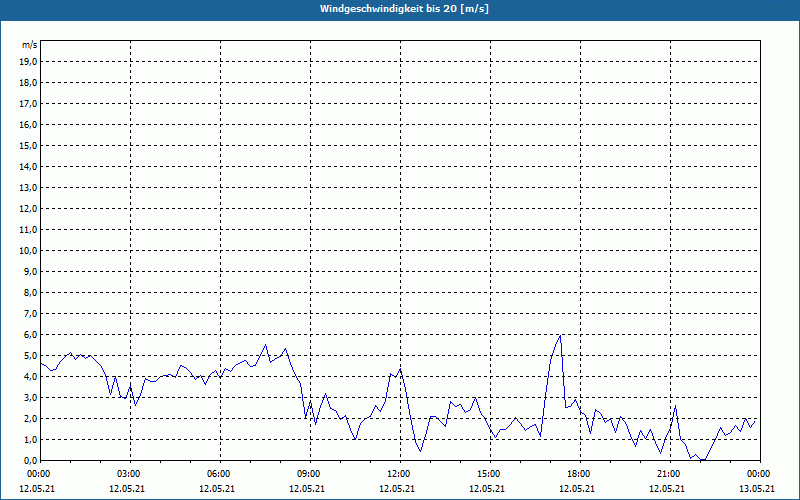This screenshot has width=800, height=500.
Task: Select the 3,0 y-axis label
Action: (x=30, y=397)
